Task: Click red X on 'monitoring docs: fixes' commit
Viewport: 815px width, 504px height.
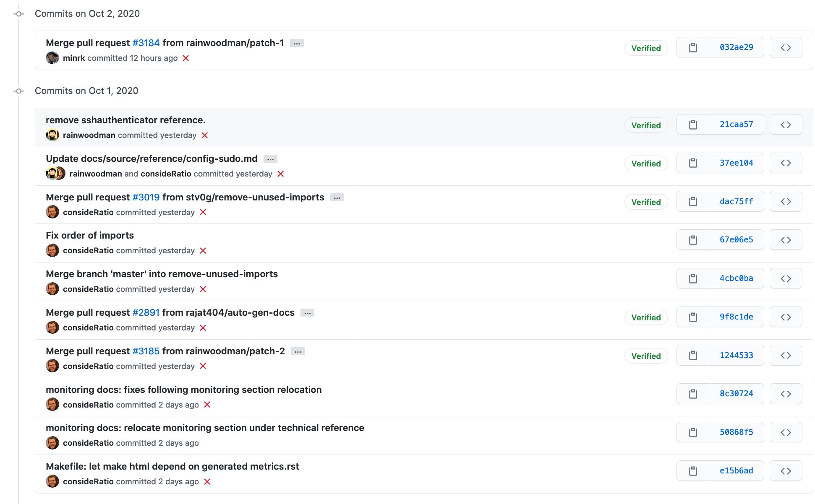Action: click(x=207, y=405)
